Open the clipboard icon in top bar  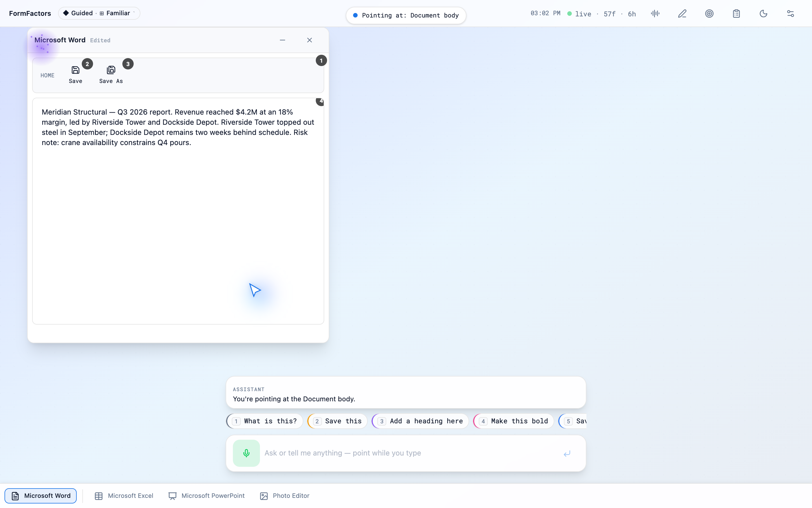736,14
